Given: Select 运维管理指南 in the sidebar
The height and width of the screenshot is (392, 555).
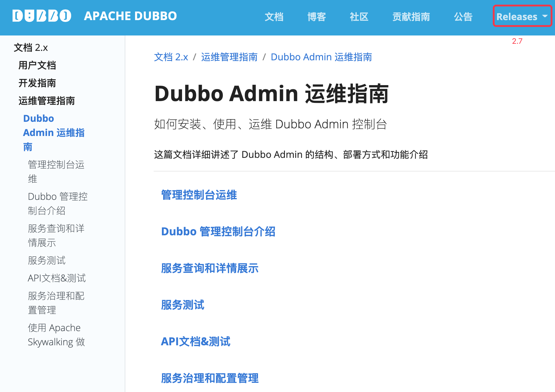Looking at the screenshot, I should (x=47, y=101).
